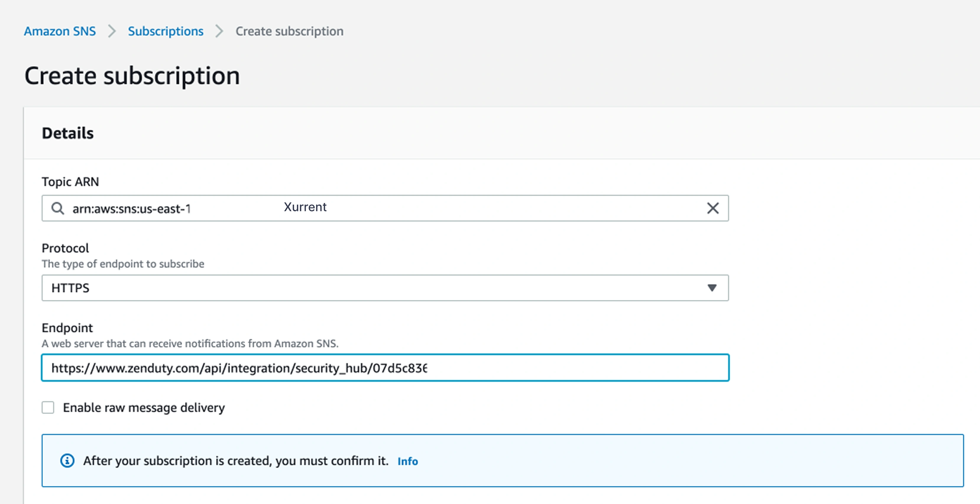Screen dimensions: 980x504
Task: Click the Details section header
Action: 68,133
